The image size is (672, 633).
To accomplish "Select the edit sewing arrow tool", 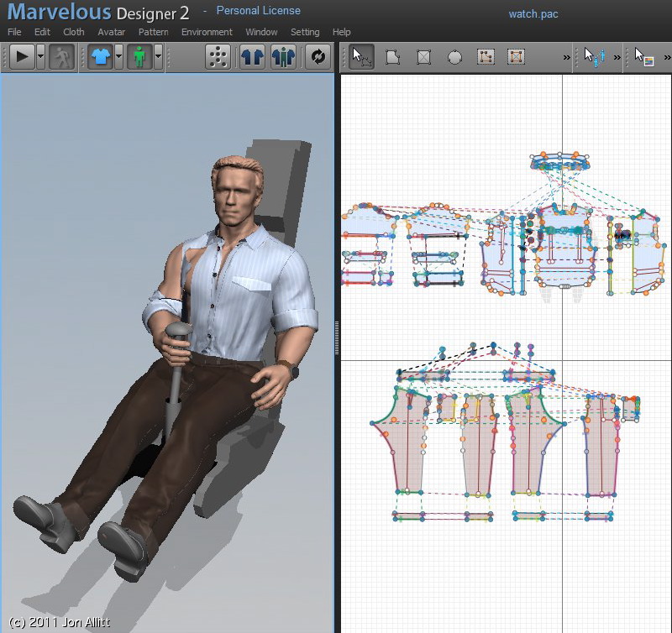I will [x=595, y=56].
